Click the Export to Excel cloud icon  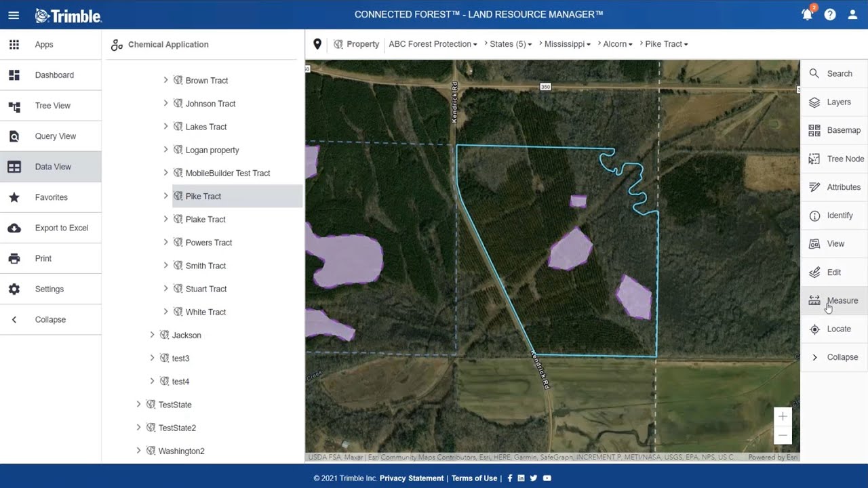tap(14, 228)
